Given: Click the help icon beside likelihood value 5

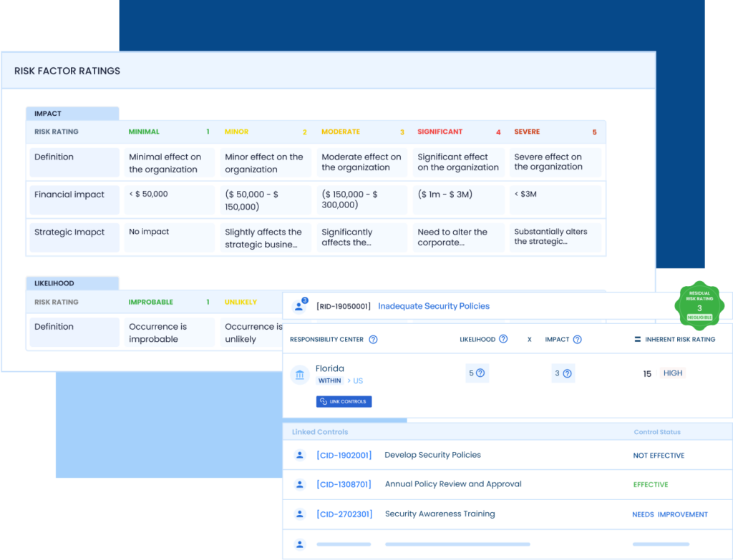Looking at the screenshot, I should [x=480, y=373].
